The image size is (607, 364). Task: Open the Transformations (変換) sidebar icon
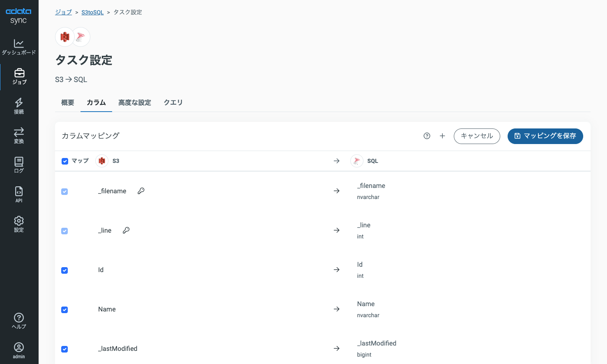(x=19, y=136)
